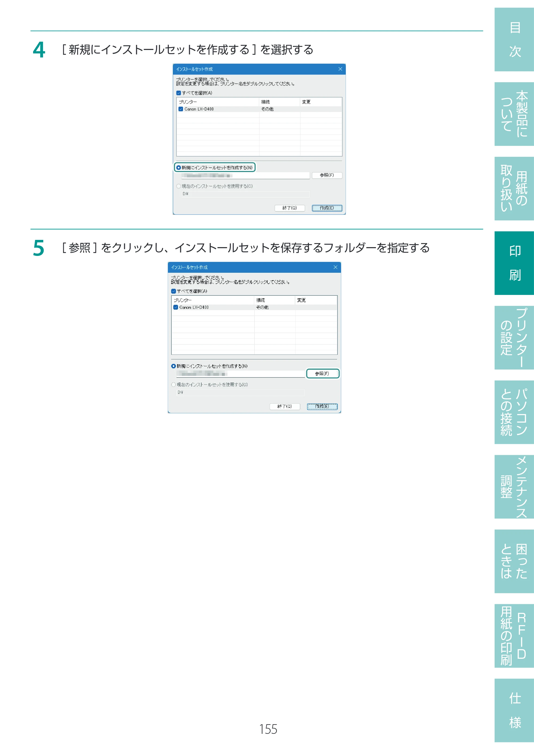Viewport: 534px width, 756px height.
Task: Open the 目次 side tab
Action: point(514,40)
